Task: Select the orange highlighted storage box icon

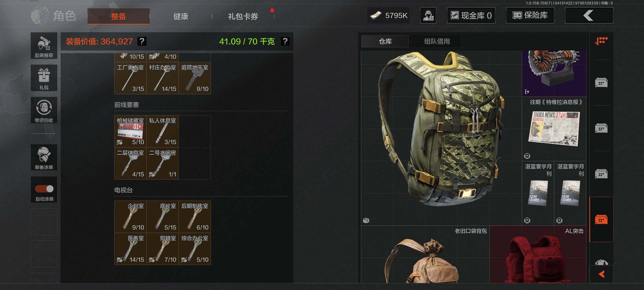Action: [x=601, y=219]
